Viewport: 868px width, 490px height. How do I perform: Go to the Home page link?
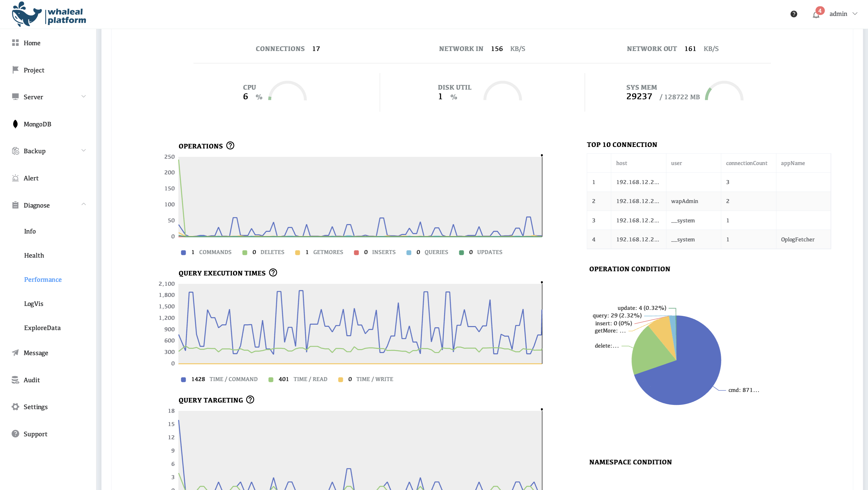[x=32, y=43]
